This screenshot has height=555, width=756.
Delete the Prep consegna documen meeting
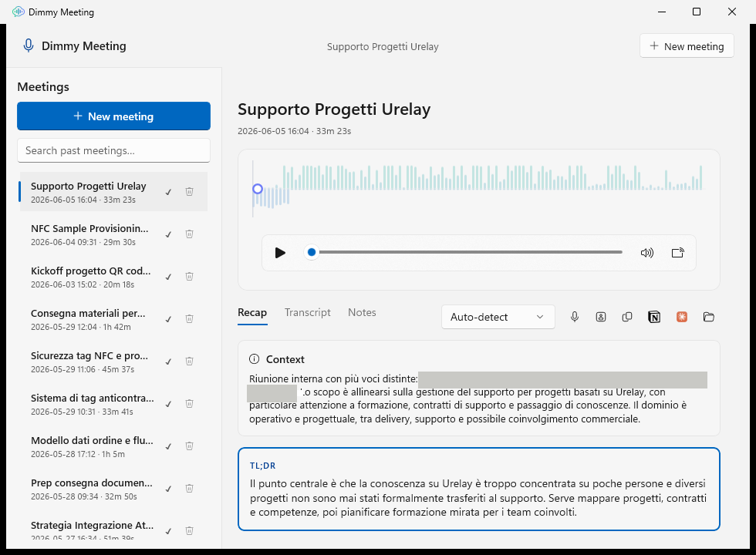click(190, 489)
